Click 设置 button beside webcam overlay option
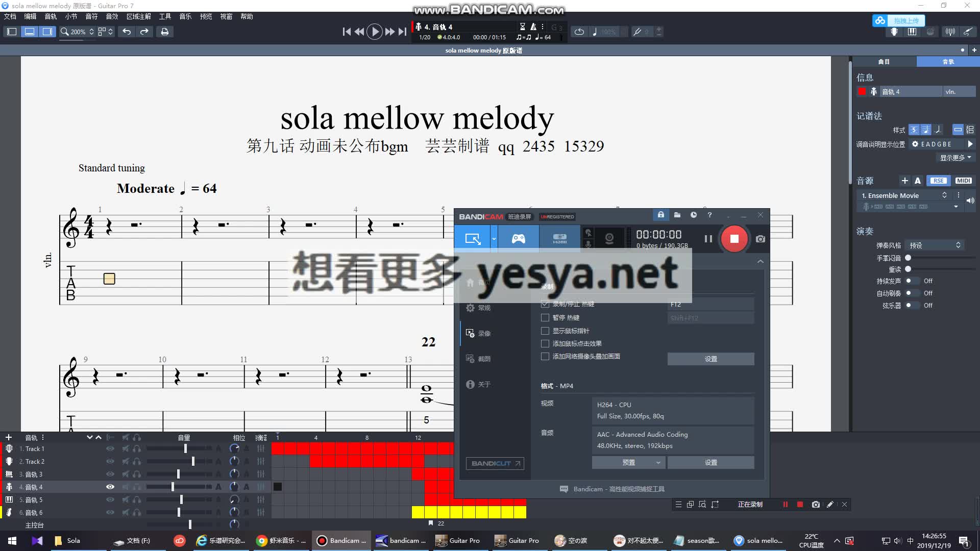The height and width of the screenshot is (551, 980). pos(710,359)
